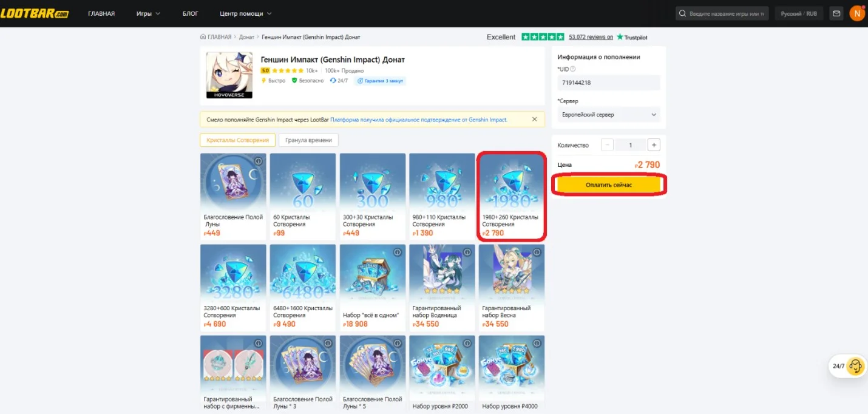Show info for Гарантированный набор Весна
Screen dimensions: 868x414
point(537,252)
